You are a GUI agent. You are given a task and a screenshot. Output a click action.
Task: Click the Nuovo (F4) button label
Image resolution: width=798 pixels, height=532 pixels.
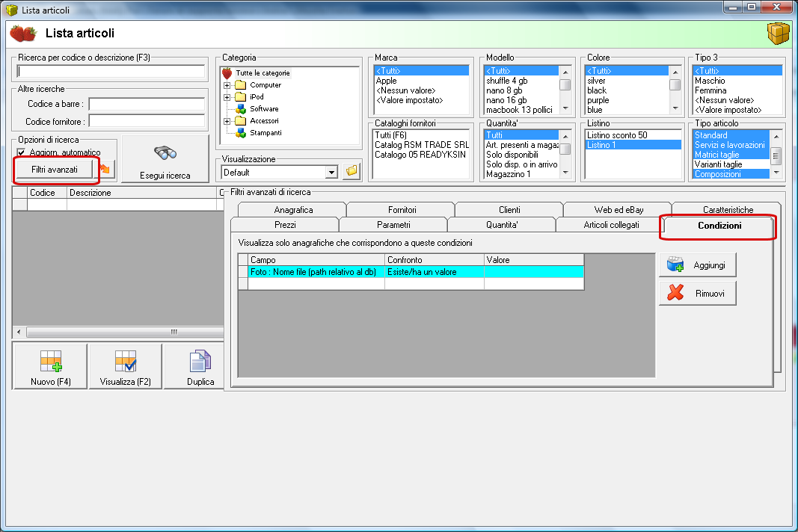[50, 382]
